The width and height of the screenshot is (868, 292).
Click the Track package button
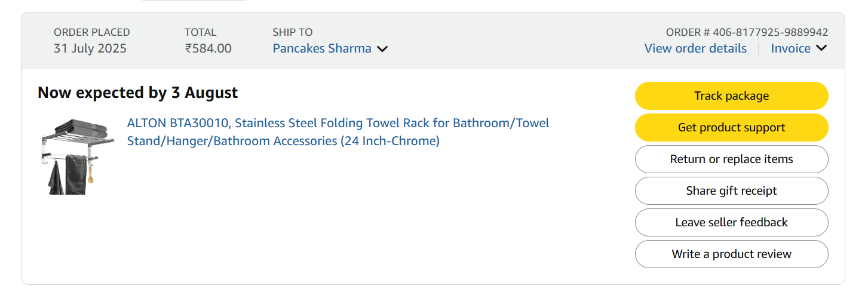[x=731, y=96]
